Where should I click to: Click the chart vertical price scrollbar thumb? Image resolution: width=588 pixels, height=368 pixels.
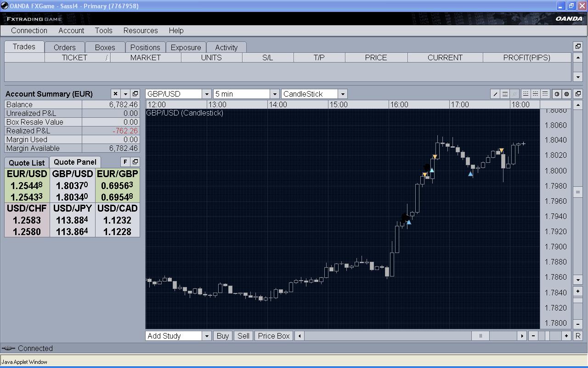[578, 192]
